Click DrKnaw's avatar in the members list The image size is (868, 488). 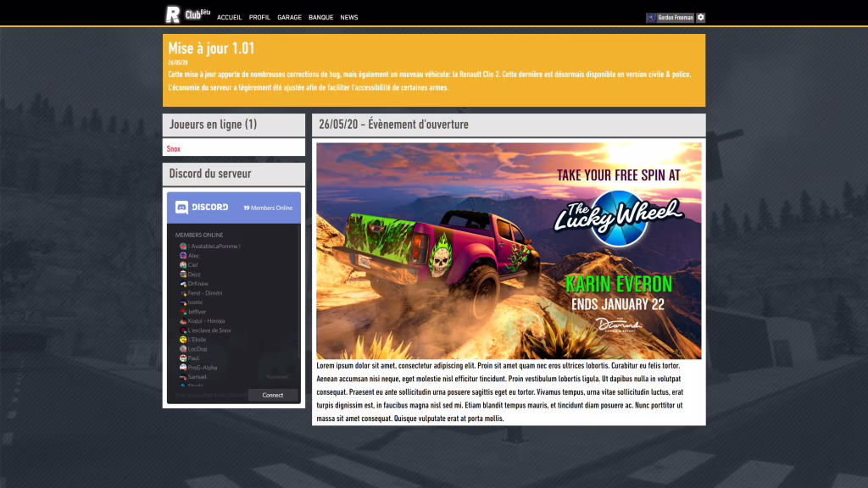point(183,283)
